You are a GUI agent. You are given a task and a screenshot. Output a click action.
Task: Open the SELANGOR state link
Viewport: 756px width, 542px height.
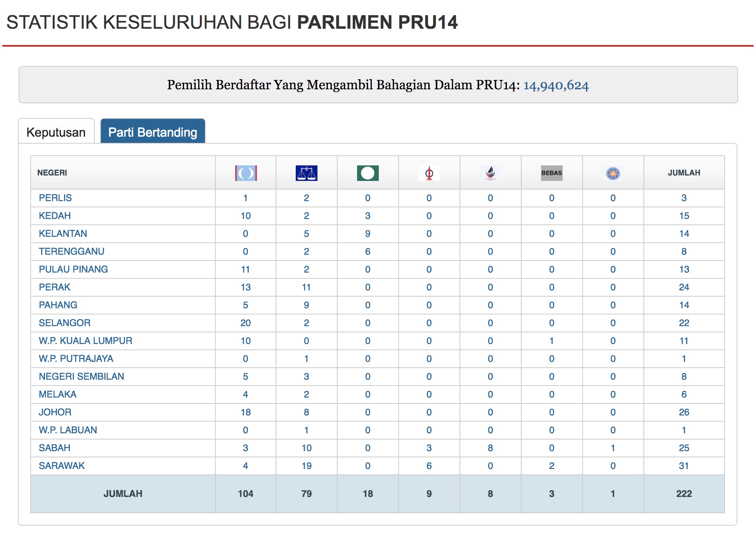point(64,323)
